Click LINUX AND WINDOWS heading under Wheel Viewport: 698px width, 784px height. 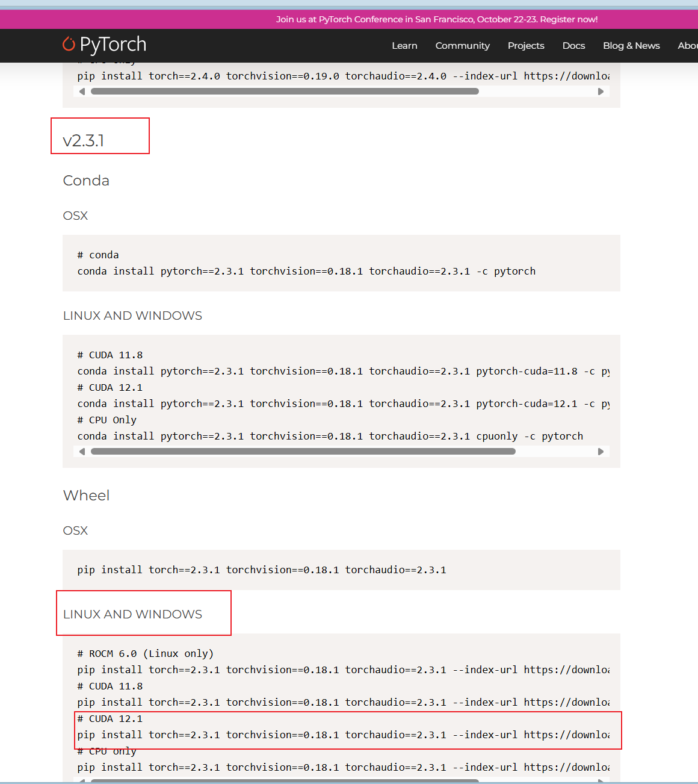[x=132, y=614]
